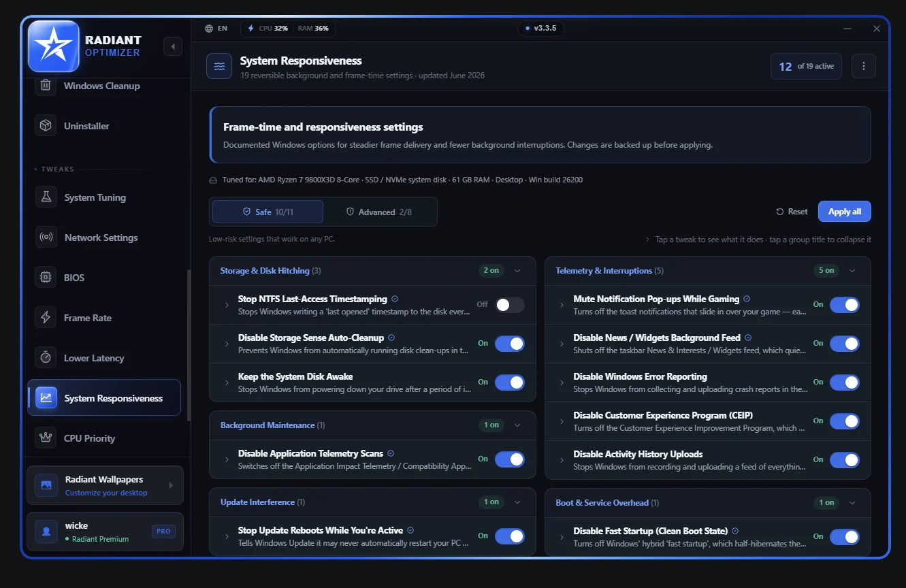Switch to the Safe 10/11 tab
Image resolution: width=906 pixels, height=588 pixels.
point(268,212)
